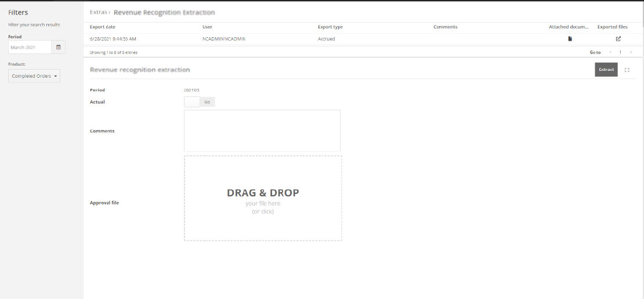The height and width of the screenshot is (299, 644).
Task: Open the attached document icon in the row
Action: (x=570, y=39)
